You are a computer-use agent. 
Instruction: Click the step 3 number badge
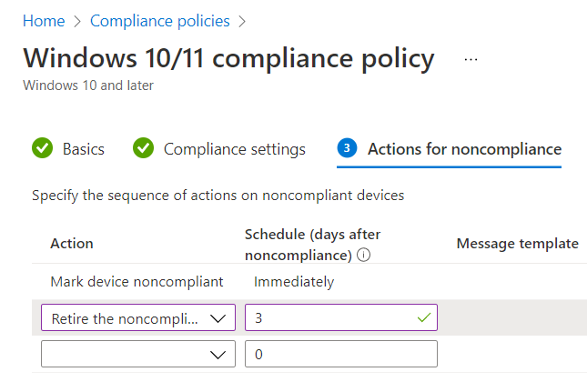click(347, 148)
